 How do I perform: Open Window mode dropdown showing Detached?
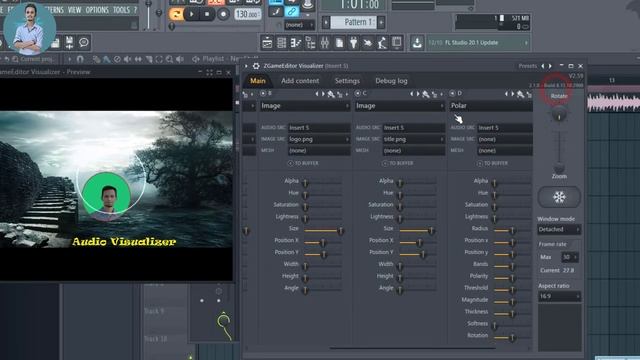(559, 229)
